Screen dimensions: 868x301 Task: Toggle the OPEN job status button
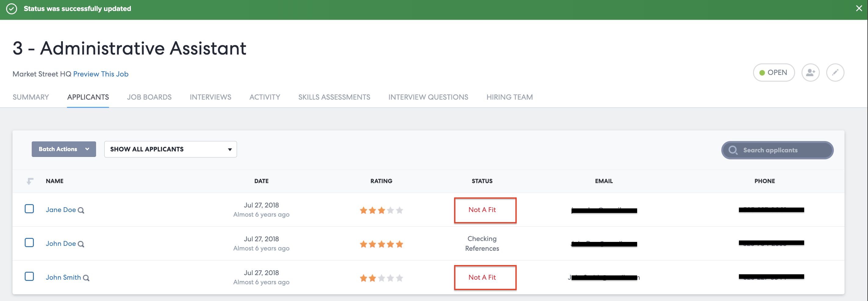(x=773, y=73)
